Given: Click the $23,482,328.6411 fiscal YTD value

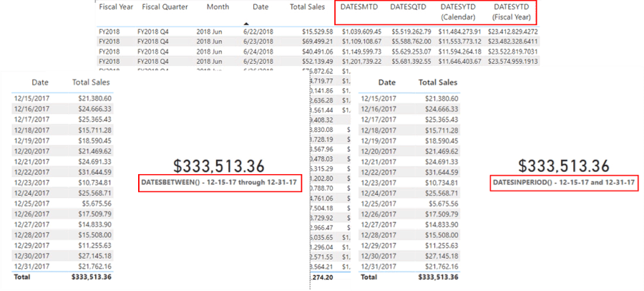Looking at the screenshot, I should click(513, 42).
